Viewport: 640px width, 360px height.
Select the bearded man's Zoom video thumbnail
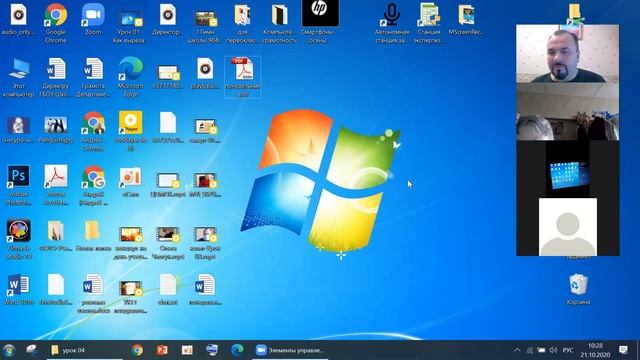coord(567,53)
